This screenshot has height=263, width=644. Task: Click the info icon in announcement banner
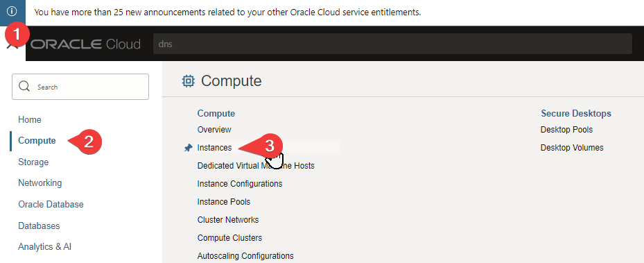(12, 12)
